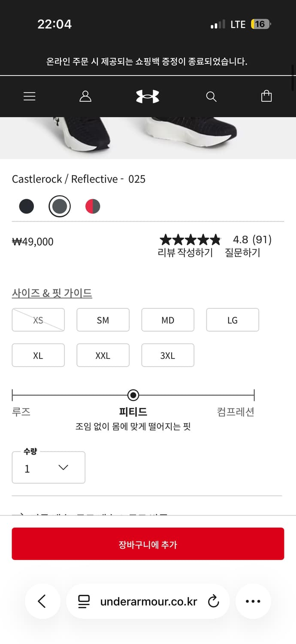
Task: Open the search icon
Action: pyautogui.click(x=211, y=96)
